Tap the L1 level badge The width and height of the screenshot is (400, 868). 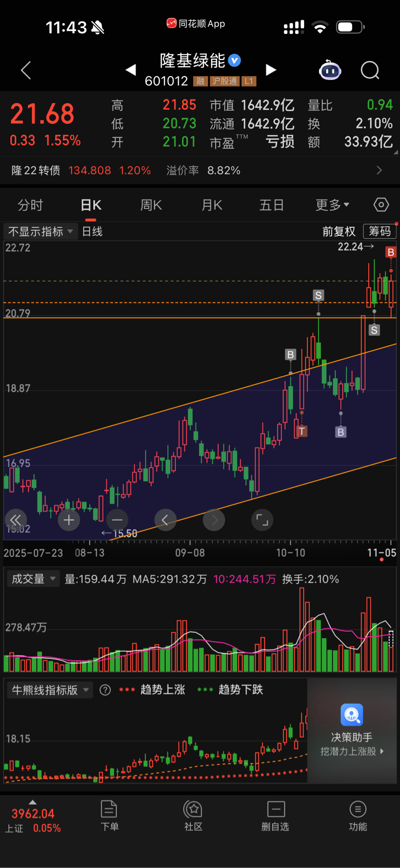click(x=249, y=81)
